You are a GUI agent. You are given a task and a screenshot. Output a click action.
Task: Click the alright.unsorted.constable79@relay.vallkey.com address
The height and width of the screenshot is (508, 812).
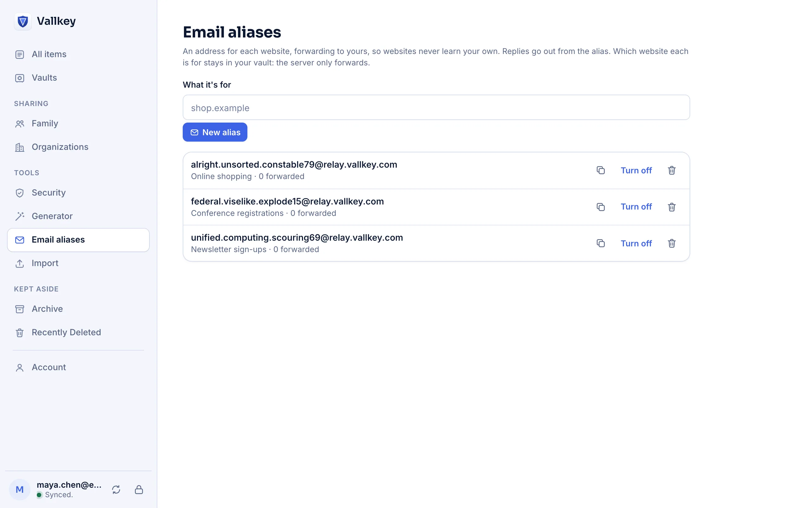[294, 165]
